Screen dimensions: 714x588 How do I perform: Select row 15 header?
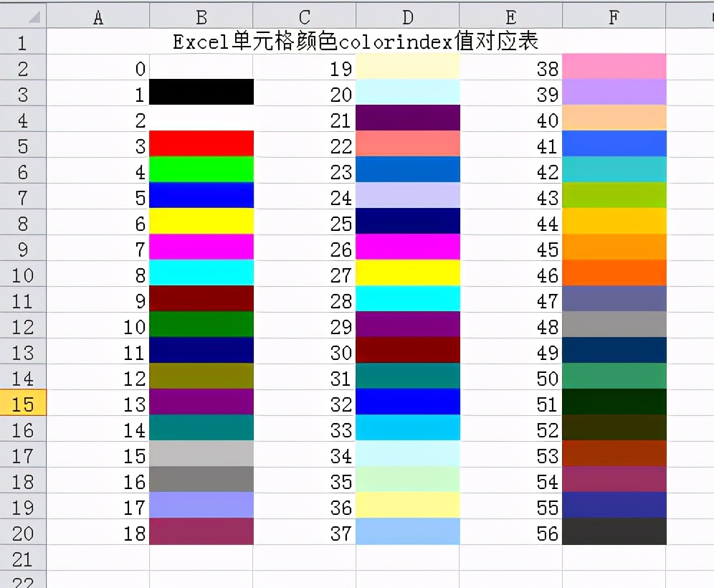coord(23,402)
